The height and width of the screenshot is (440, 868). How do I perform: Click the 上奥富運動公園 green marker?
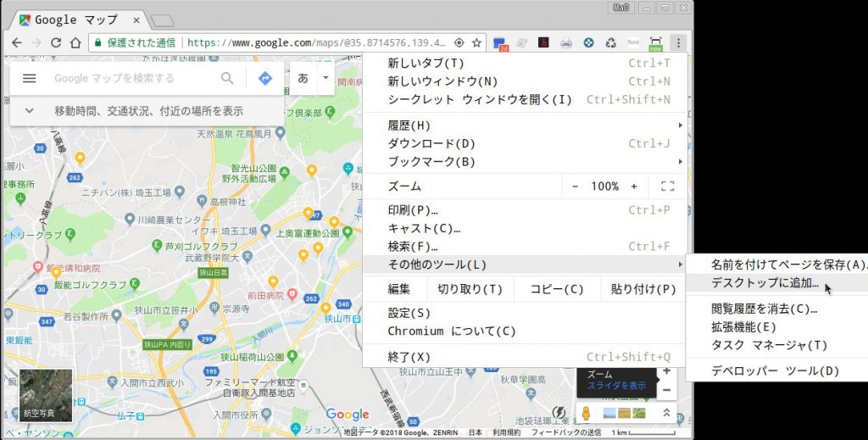tap(348, 233)
